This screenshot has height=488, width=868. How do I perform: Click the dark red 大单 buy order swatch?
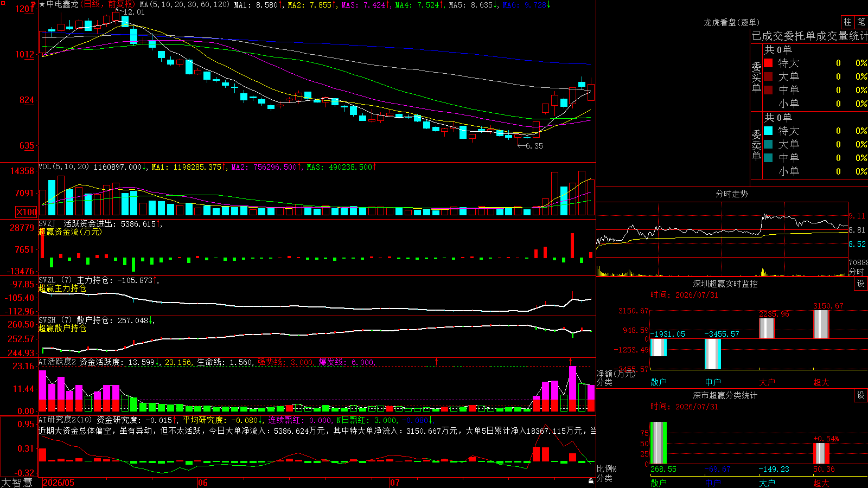point(768,76)
